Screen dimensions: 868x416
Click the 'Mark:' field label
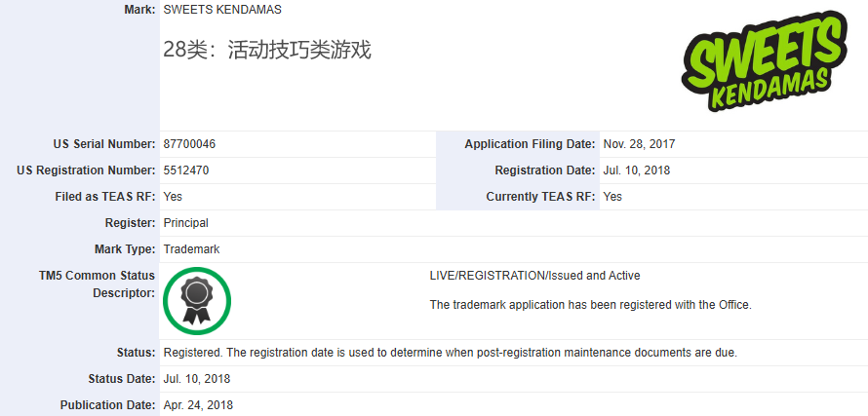[x=139, y=10]
